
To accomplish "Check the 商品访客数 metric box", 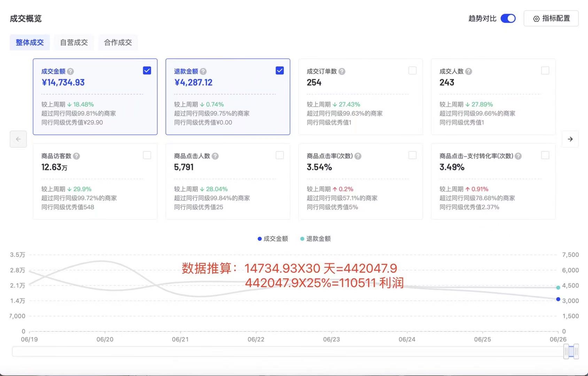I will pos(147,155).
